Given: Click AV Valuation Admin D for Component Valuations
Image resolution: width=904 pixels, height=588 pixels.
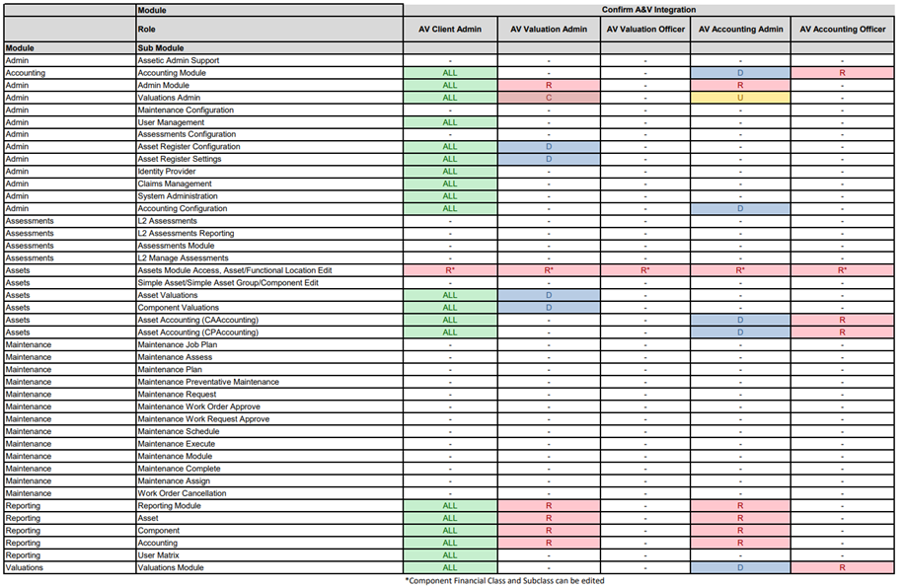Looking at the screenshot, I should tap(549, 307).
